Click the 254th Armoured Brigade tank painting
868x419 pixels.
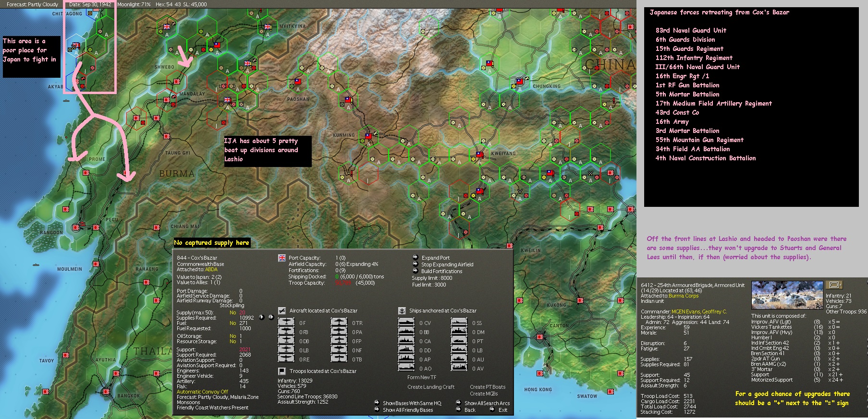[787, 295]
